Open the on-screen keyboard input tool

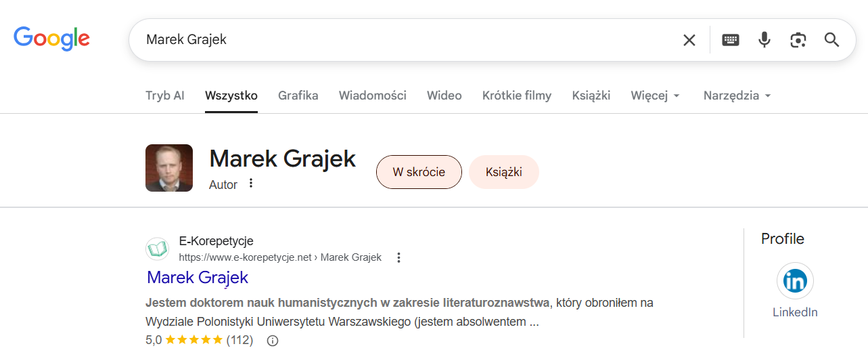[x=731, y=40]
